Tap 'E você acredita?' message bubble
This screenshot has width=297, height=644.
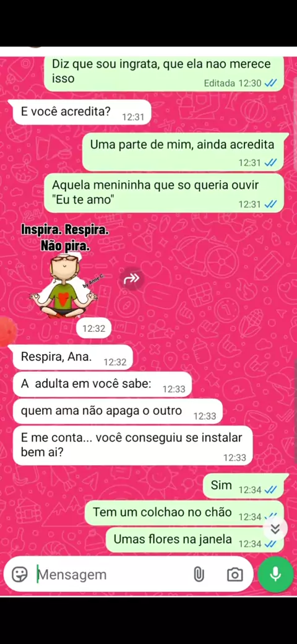click(82, 112)
